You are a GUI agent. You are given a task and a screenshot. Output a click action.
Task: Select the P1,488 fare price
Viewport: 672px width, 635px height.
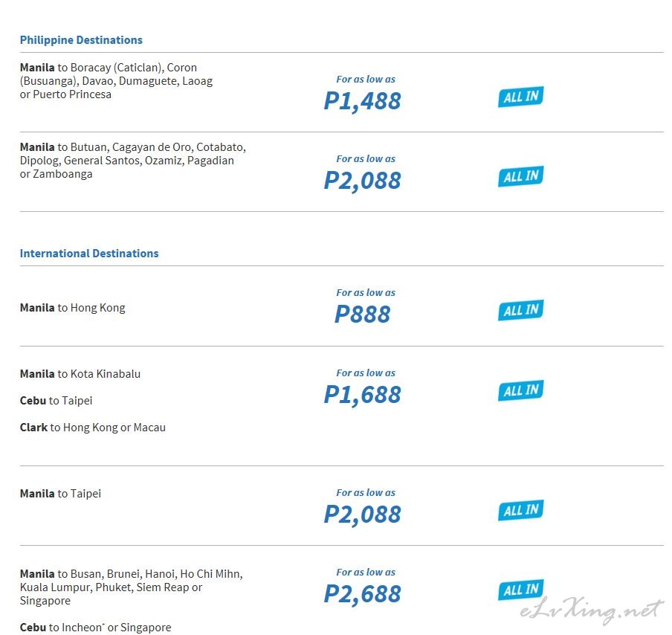pos(362,102)
